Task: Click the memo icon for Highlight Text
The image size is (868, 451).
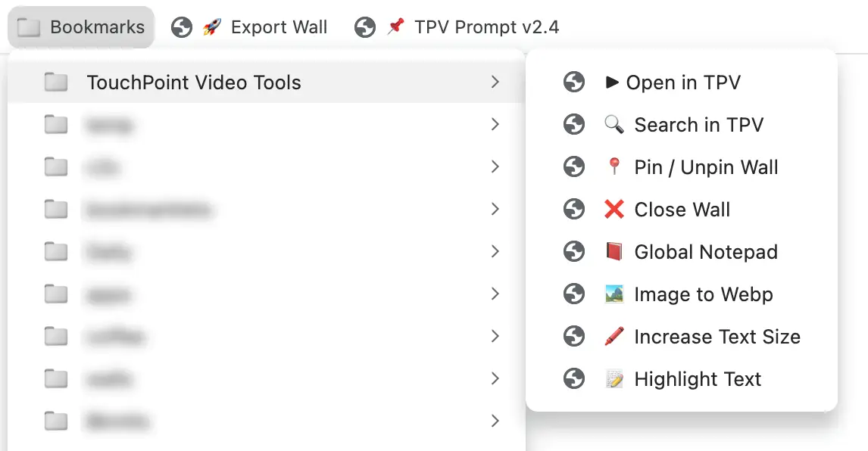Action: click(614, 379)
